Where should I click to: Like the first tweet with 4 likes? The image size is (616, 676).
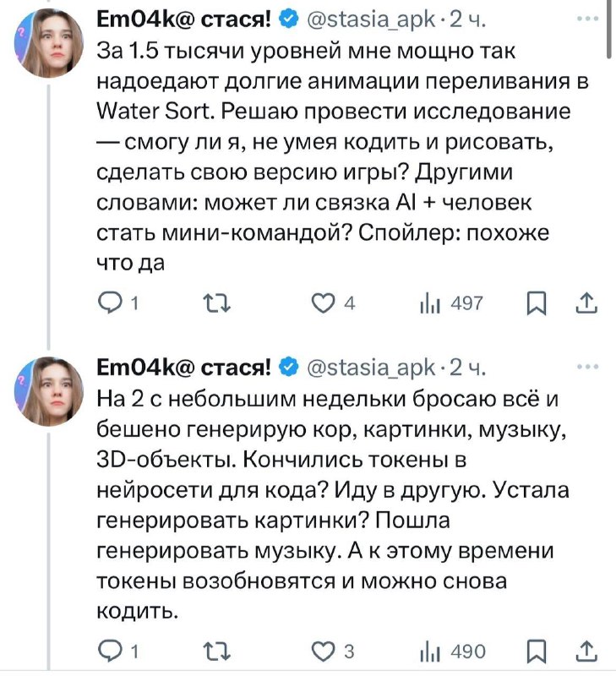322,302
